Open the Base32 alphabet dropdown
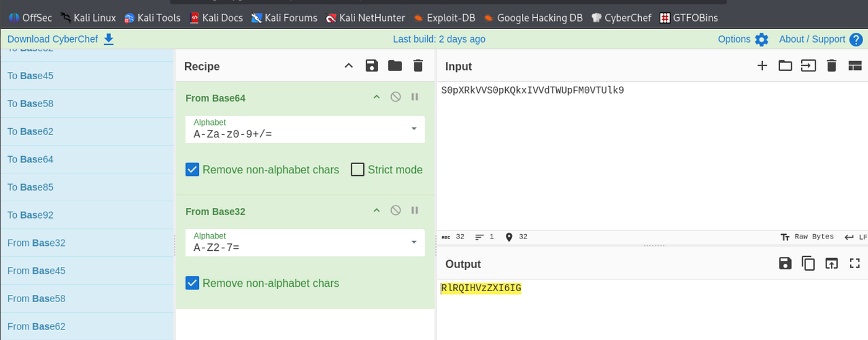The image size is (868, 340). point(414,242)
